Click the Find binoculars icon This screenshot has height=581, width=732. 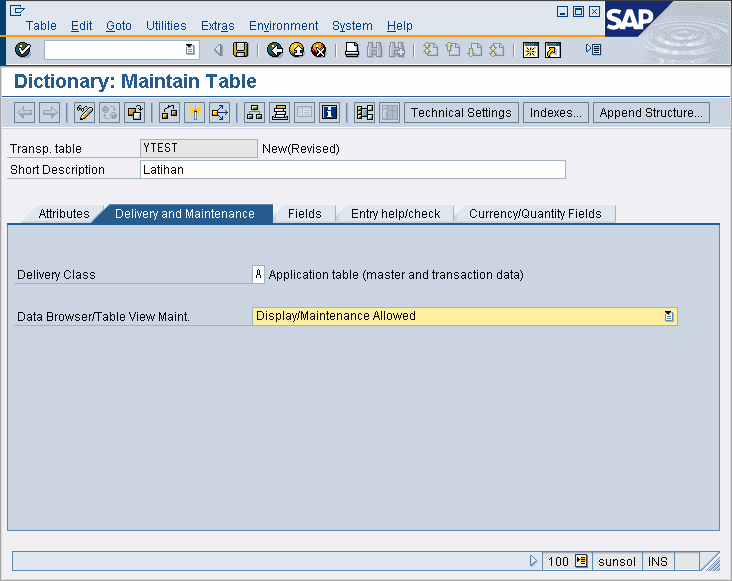coord(374,49)
